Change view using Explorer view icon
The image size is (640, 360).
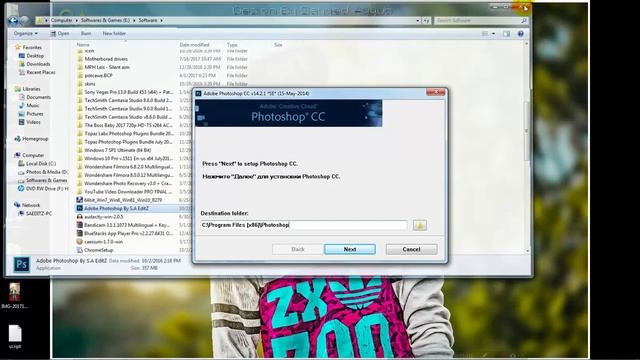[485, 33]
